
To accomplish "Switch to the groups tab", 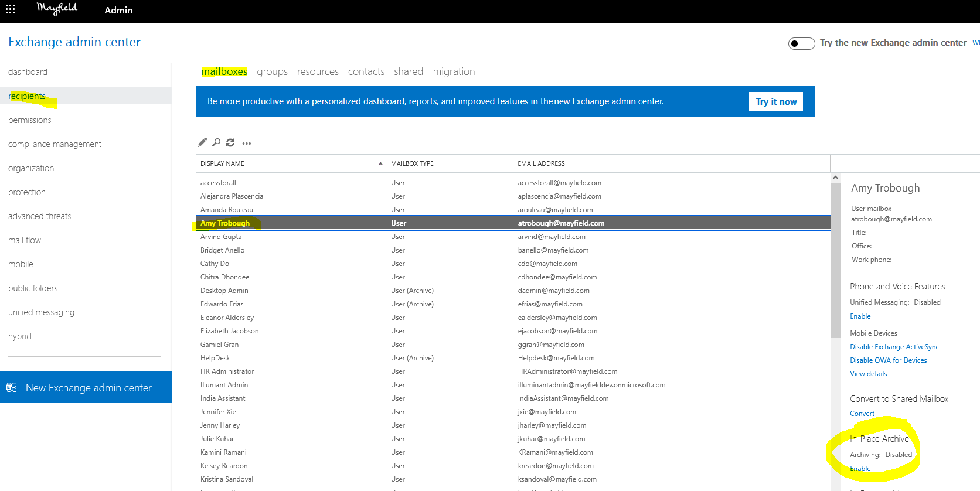I will coord(272,71).
